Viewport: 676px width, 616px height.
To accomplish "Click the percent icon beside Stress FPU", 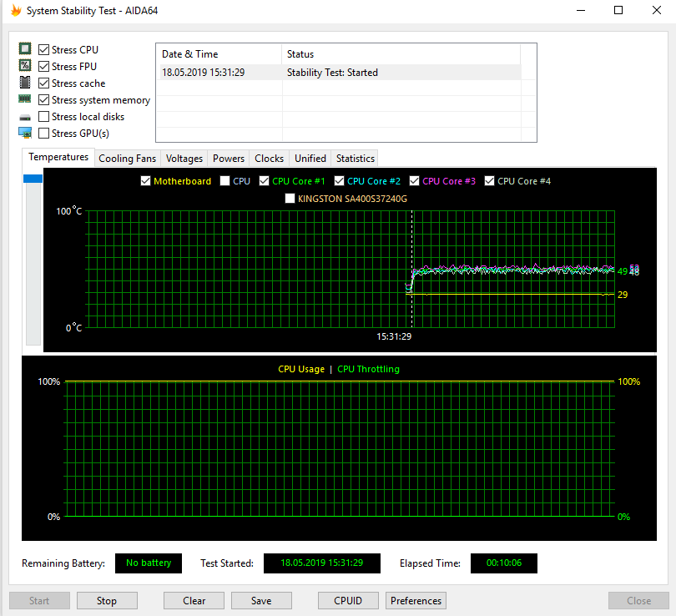I will click(x=25, y=65).
